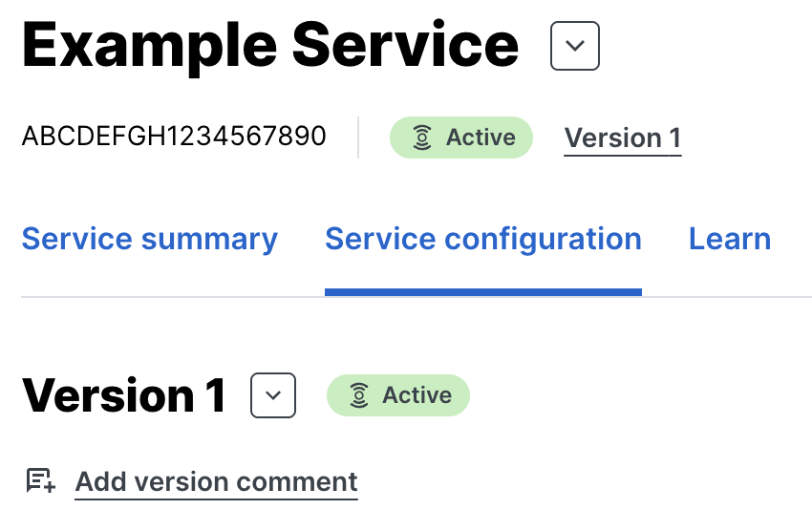The image size is (812, 531).
Task: Open the Version 1 heading dropdown chevron
Action: [x=273, y=395]
